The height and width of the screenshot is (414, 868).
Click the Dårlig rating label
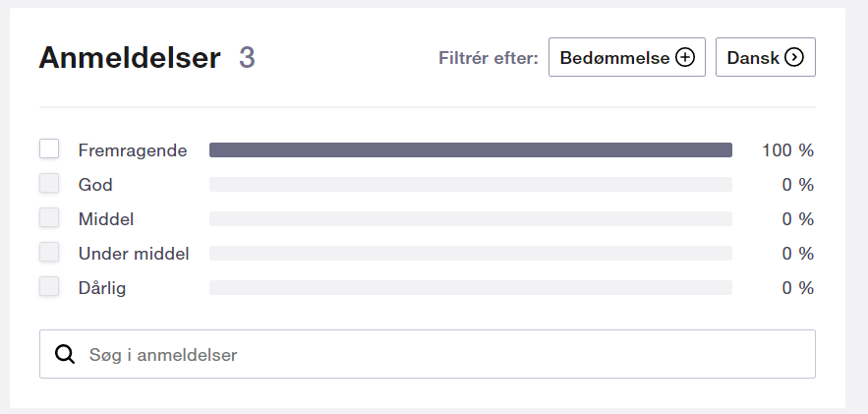102,288
